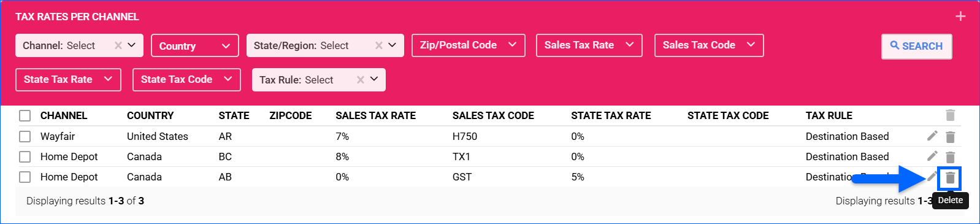The image size is (980, 224).
Task: Click the plus icon to add tax rate
Action: pos(960,17)
